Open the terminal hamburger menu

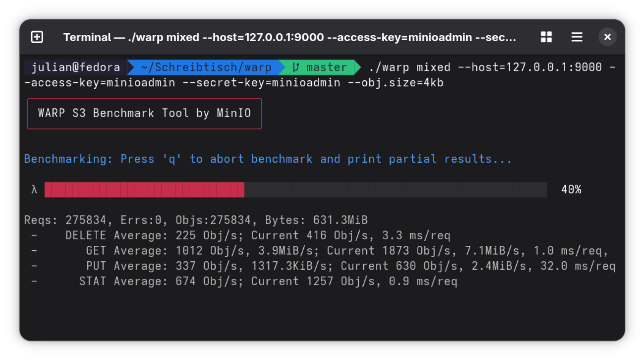point(577,37)
